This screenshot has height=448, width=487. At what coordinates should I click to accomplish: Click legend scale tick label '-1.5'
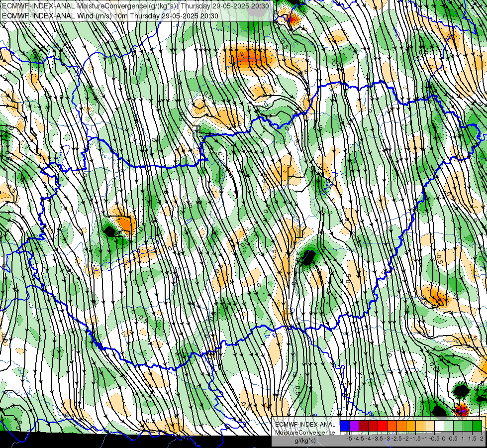(415, 439)
